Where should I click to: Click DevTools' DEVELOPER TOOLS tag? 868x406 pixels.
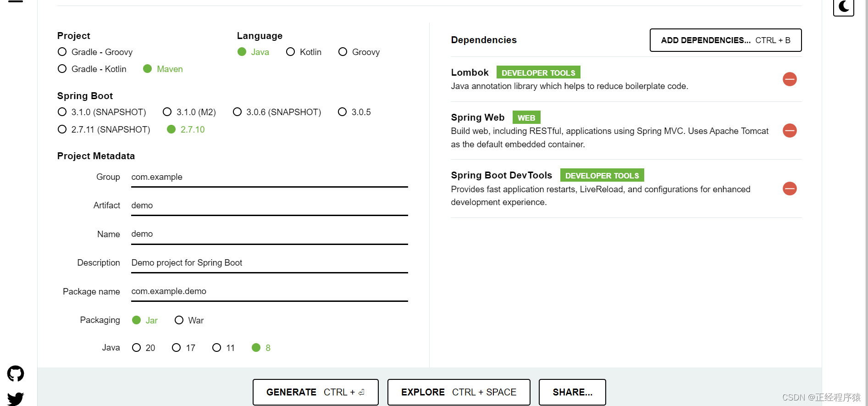point(602,175)
